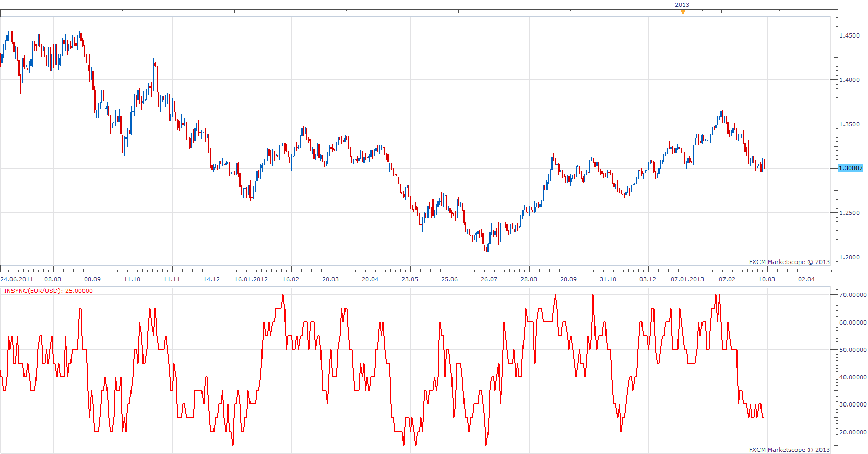Viewport: 868px width, 454px height.
Task: Select the 08.09 date on time axis
Action: coord(92,279)
